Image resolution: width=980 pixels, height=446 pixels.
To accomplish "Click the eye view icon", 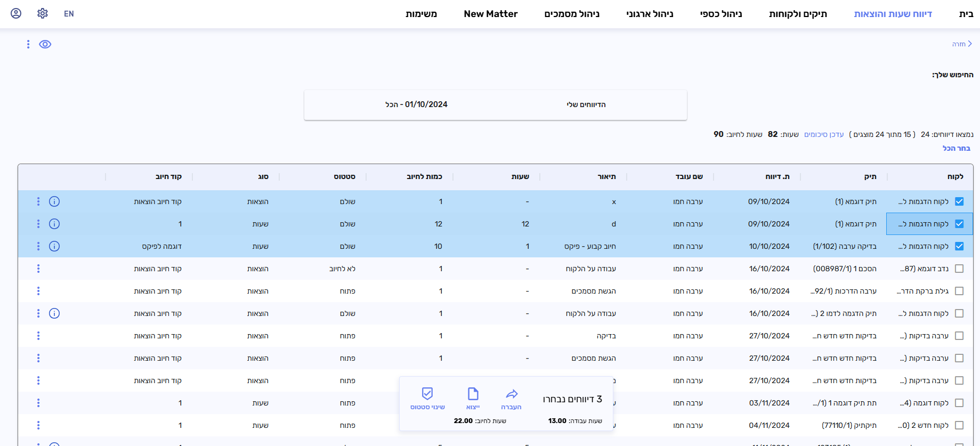I will [x=45, y=44].
